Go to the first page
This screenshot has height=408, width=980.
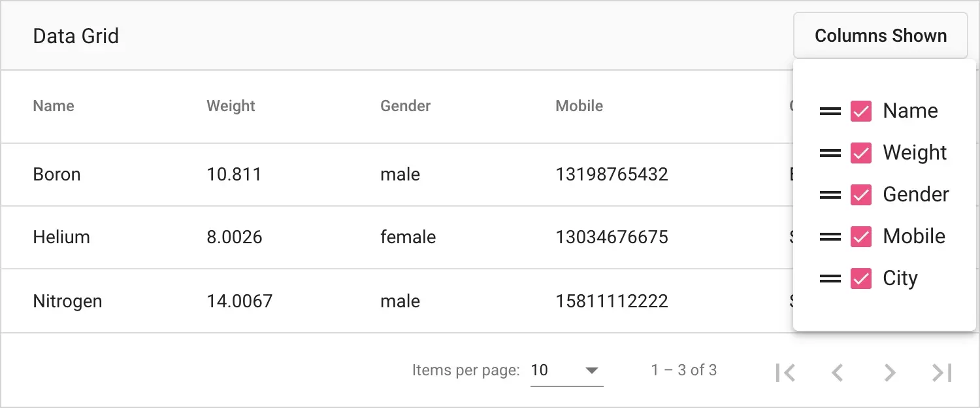[785, 372]
